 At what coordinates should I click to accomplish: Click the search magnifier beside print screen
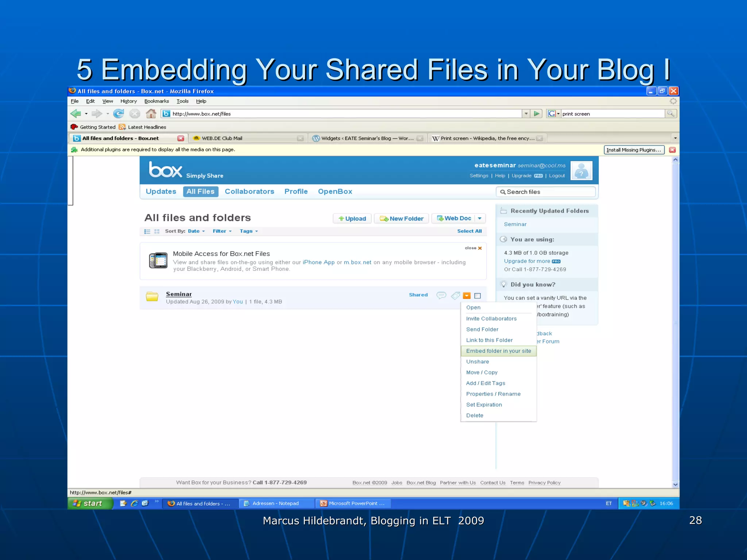[670, 114]
